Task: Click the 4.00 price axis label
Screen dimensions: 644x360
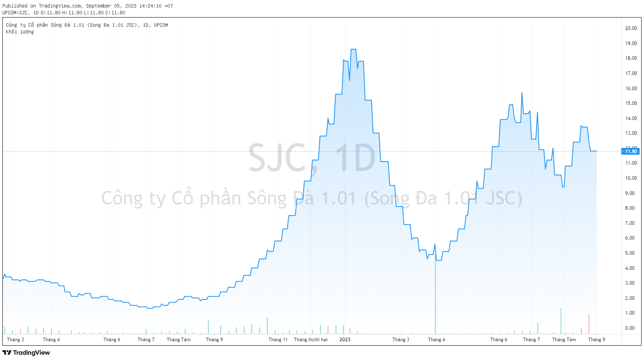Action: pyautogui.click(x=630, y=268)
